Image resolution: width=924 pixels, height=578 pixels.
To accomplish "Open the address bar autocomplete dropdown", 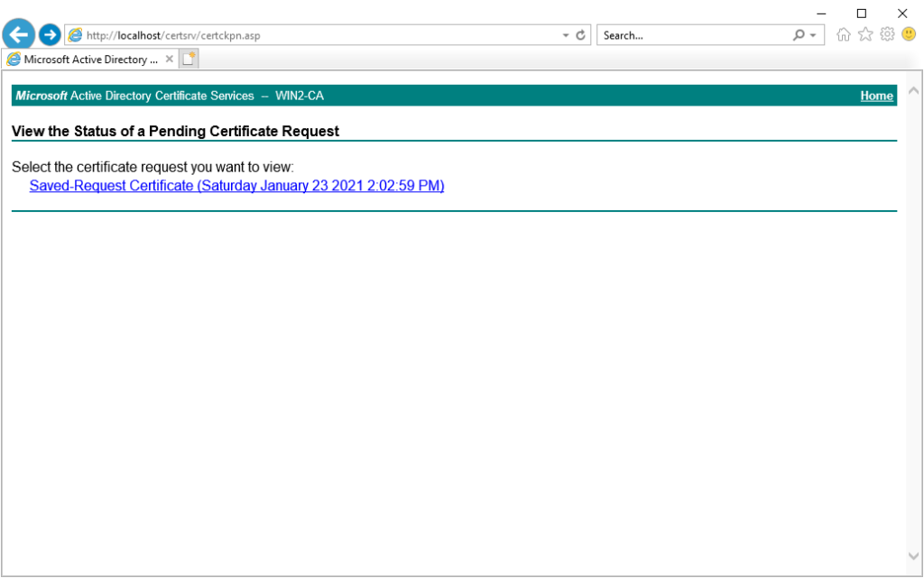I will (x=568, y=35).
